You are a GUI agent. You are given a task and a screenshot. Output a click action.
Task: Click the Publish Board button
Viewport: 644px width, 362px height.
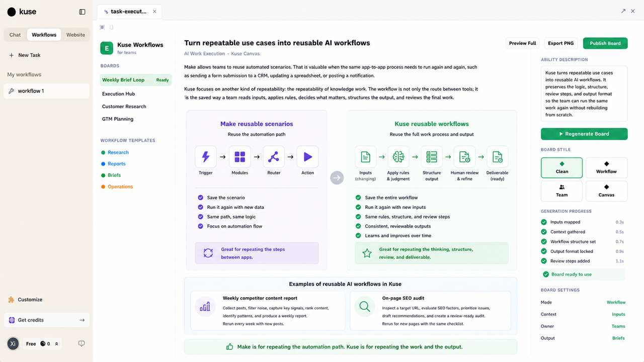click(x=605, y=43)
